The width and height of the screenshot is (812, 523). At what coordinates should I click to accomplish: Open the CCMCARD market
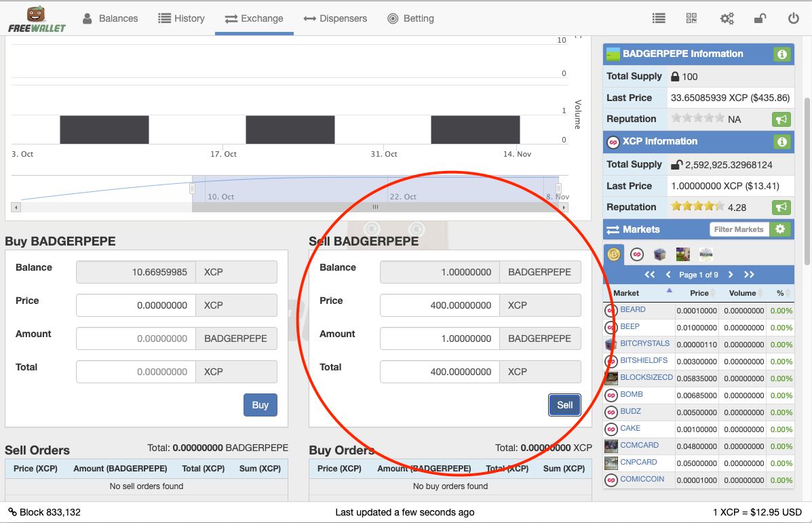coord(639,445)
